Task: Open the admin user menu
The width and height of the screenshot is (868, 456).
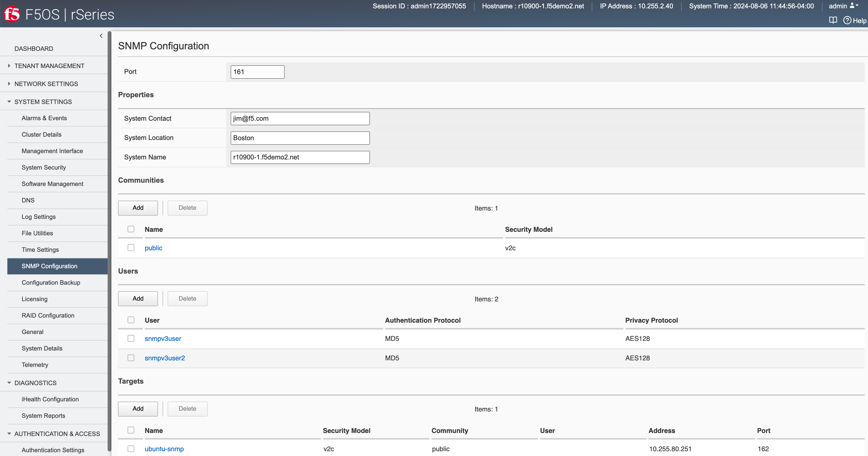Action: click(843, 6)
